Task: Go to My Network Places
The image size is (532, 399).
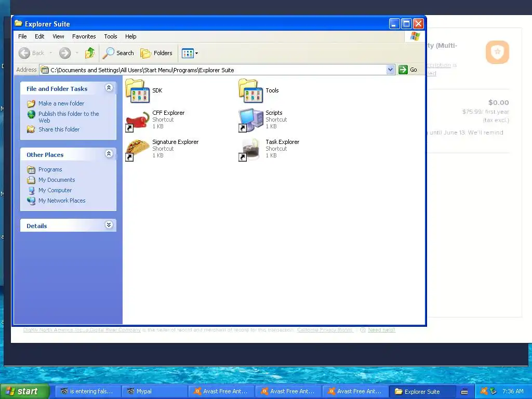Action: pyautogui.click(x=62, y=201)
